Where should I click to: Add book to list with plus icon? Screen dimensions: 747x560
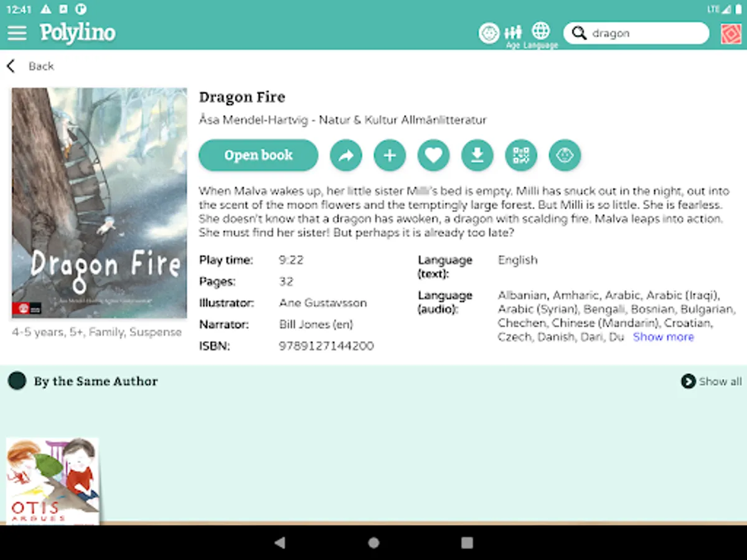pyautogui.click(x=390, y=156)
